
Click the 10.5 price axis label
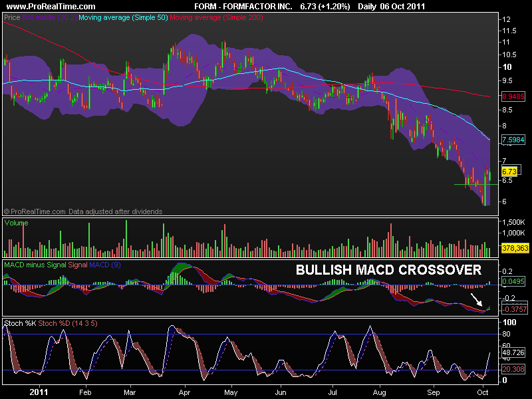tap(509, 55)
